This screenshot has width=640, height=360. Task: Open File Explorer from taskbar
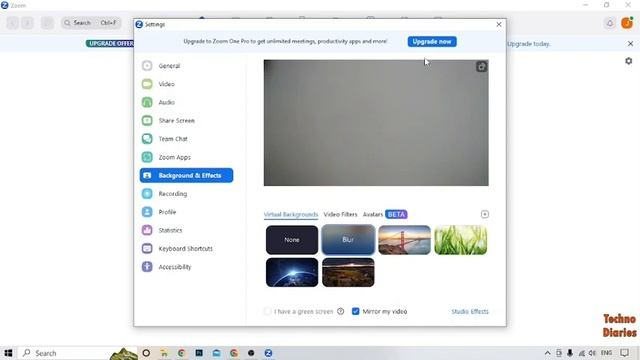[x=164, y=353]
